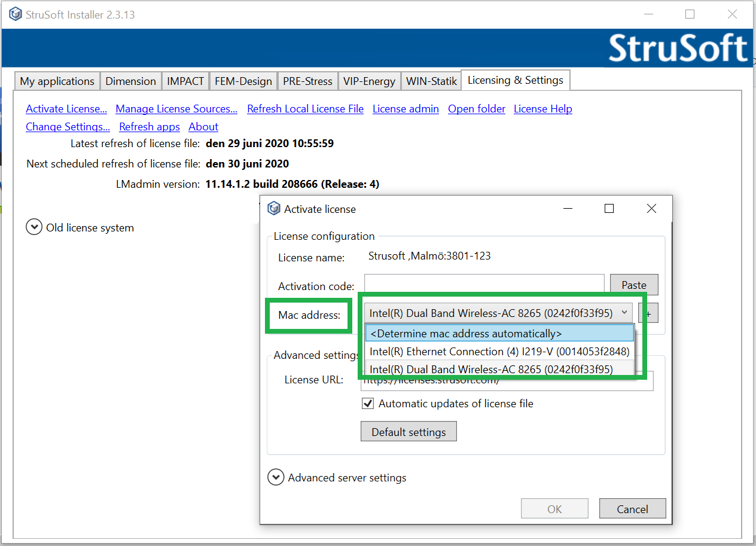Click the Open folder link
This screenshot has height=546, width=756.
click(477, 109)
